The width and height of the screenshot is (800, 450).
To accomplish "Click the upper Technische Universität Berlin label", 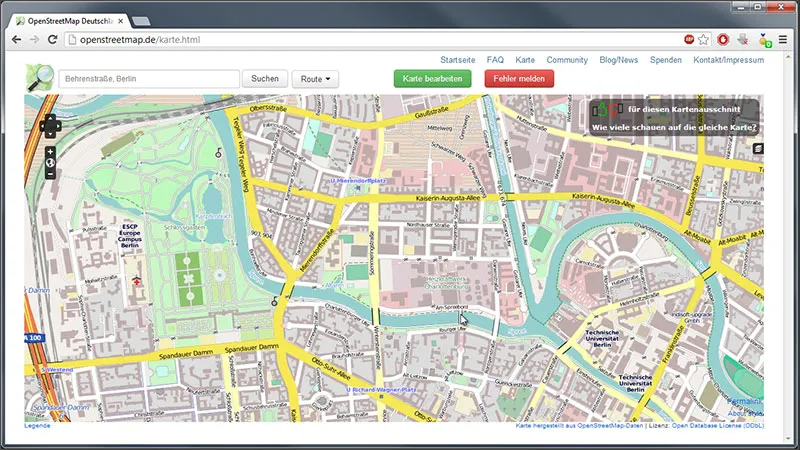I will tap(602, 338).
